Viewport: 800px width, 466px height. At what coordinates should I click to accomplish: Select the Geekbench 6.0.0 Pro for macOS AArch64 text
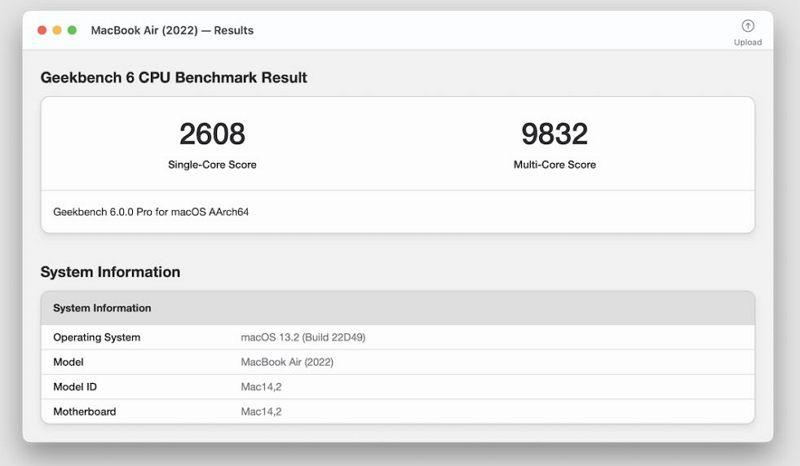tap(151, 212)
